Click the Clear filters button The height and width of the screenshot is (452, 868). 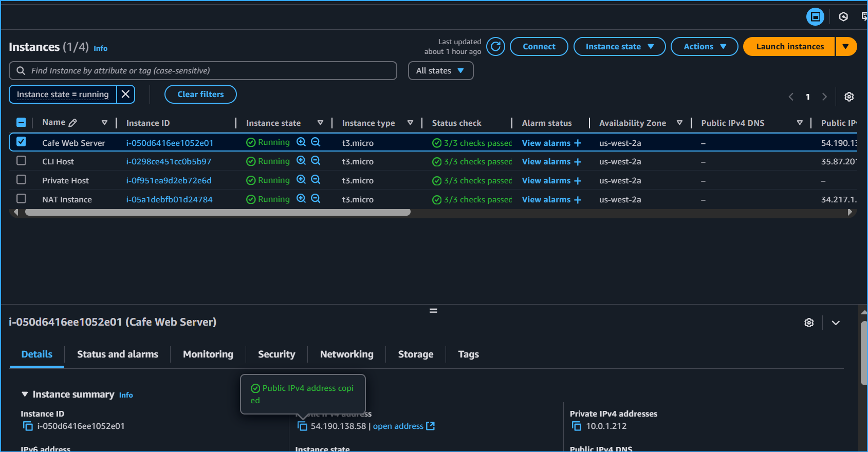pos(200,95)
